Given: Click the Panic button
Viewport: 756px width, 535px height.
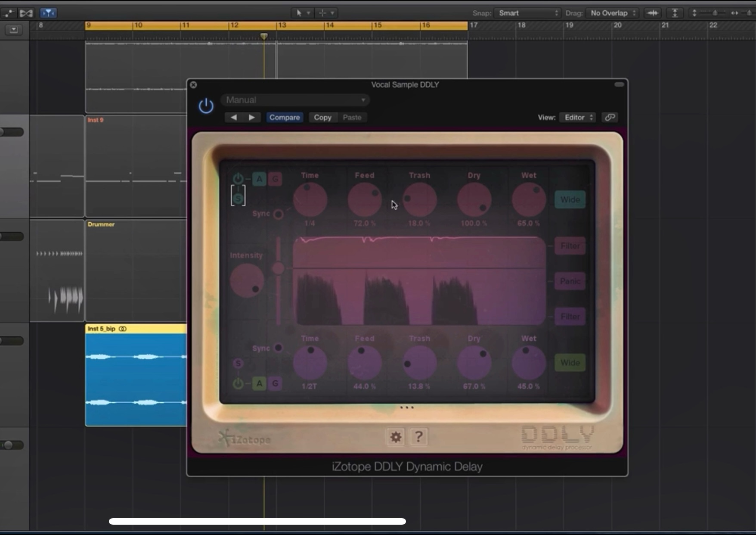Looking at the screenshot, I should 570,281.
